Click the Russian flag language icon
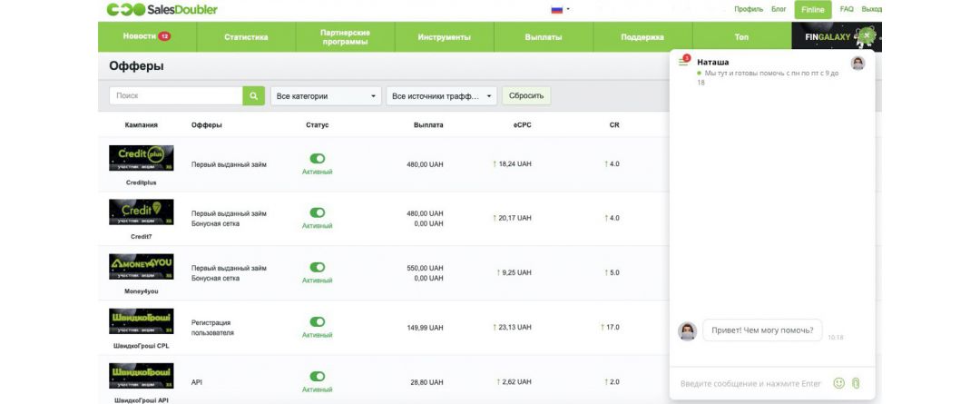This screenshot has width=980, height=404. click(556, 9)
